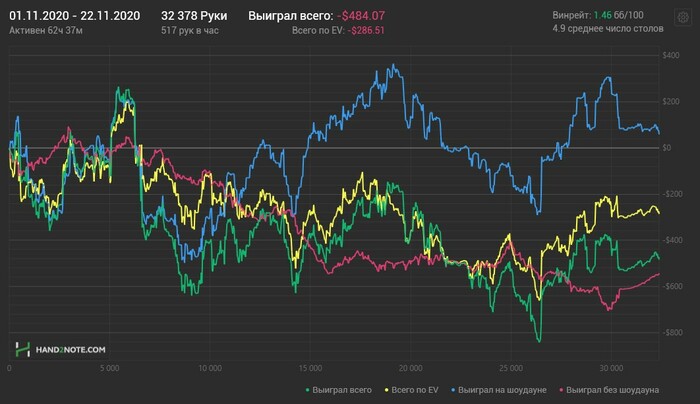The height and width of the screenshot is (404, 700).
Task: Open graph settings gear icon
Action: pyautogui.click(x=682, y=17)
